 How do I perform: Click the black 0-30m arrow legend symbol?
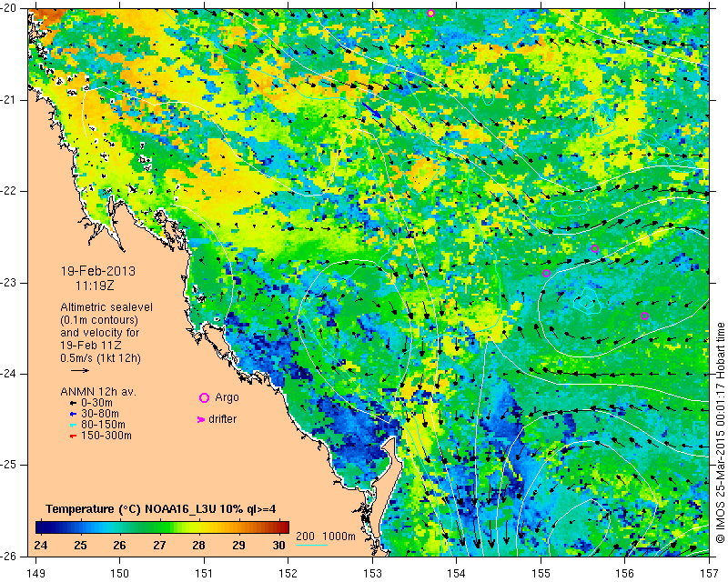[73, 404]
